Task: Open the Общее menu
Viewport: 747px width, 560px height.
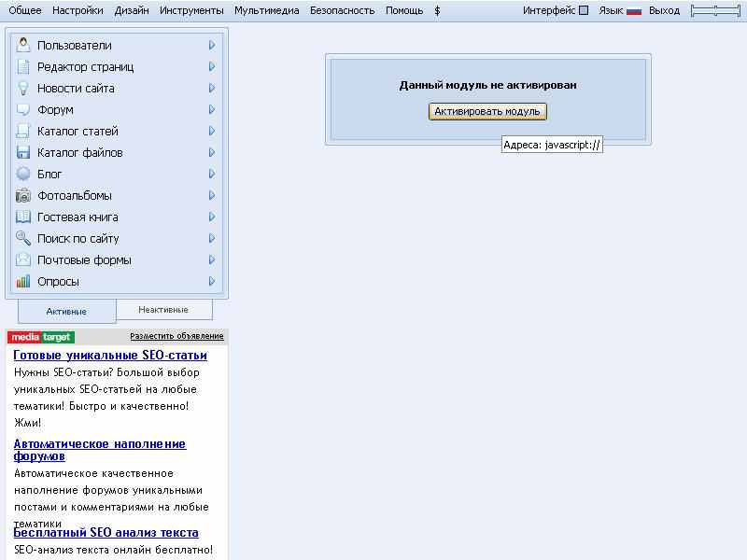Action: [25, 10]
